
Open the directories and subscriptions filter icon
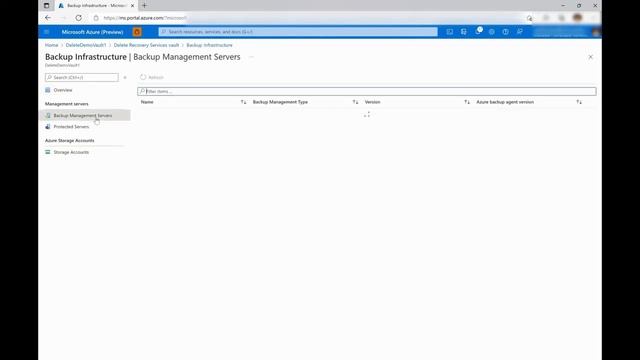tap(464, 32)
